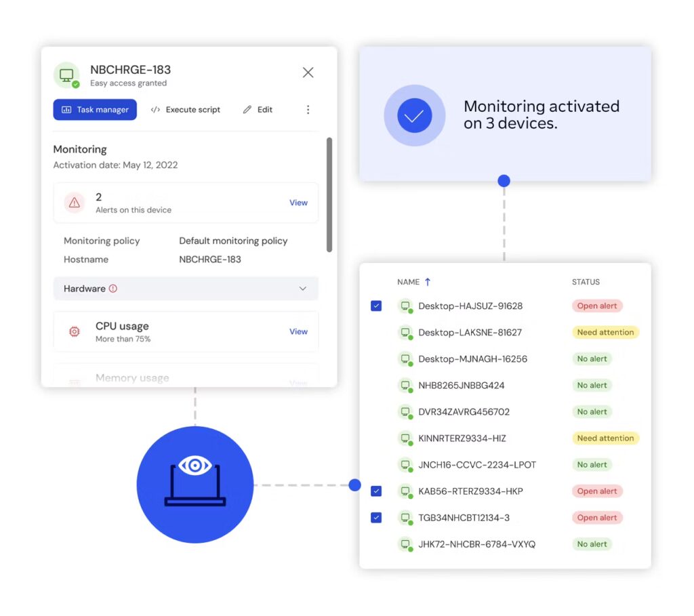The width and height of the screenshot is (694, 616).
Task: View CPU usage details
Action: 298,331
